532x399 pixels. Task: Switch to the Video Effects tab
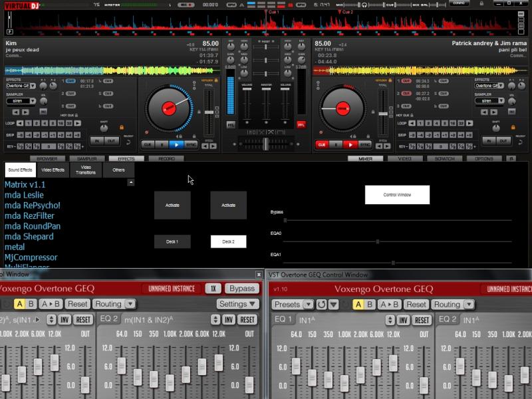coord(53,170)
